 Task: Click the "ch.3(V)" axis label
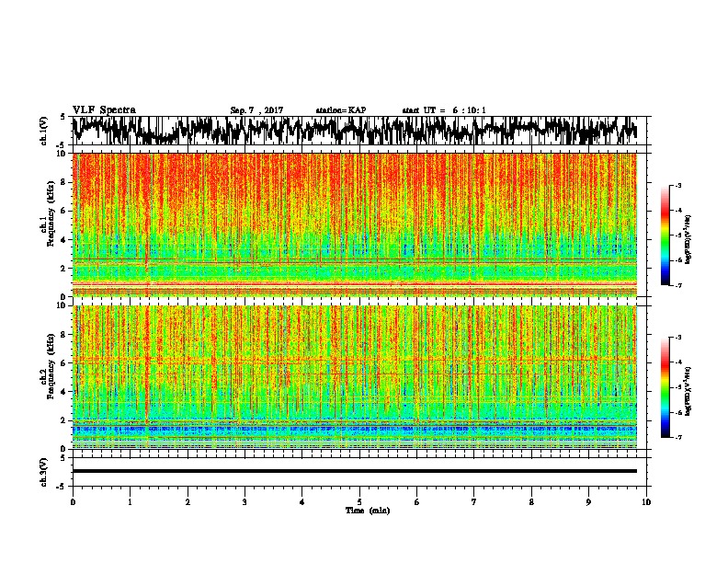coord(44,473)
